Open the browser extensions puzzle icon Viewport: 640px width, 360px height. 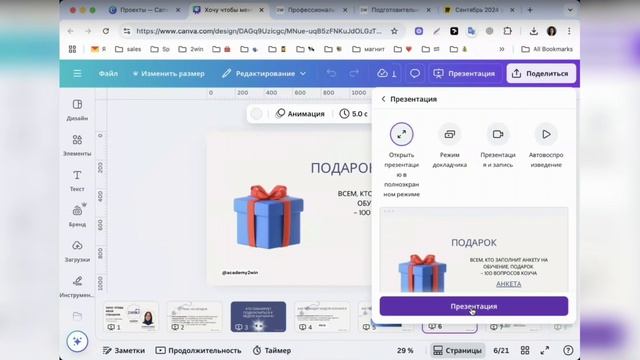point(507,31)
